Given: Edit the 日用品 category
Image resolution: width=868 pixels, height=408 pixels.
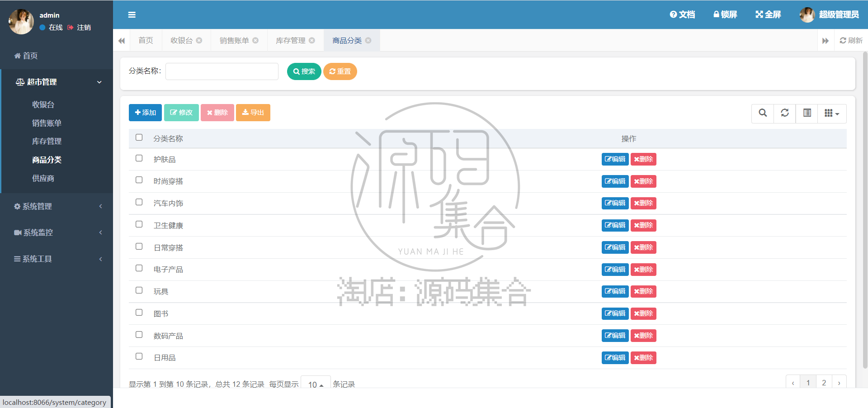Looking at the screenshot, I should coord(615,358).
